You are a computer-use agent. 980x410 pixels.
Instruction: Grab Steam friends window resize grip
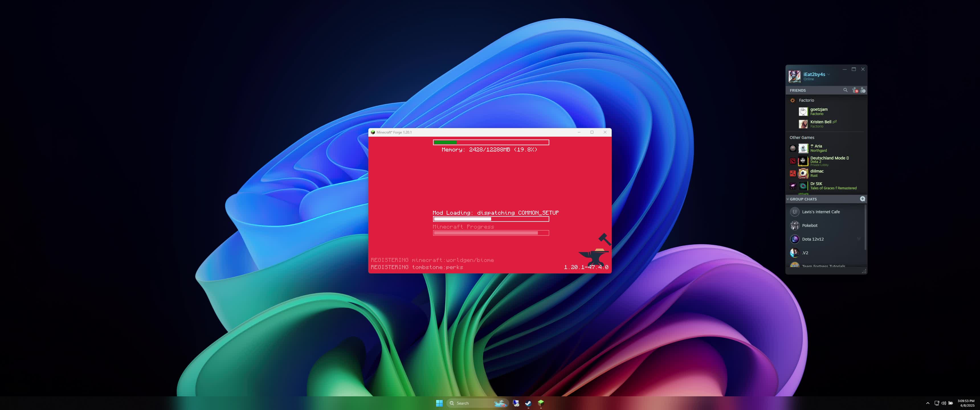coord(864,271)
